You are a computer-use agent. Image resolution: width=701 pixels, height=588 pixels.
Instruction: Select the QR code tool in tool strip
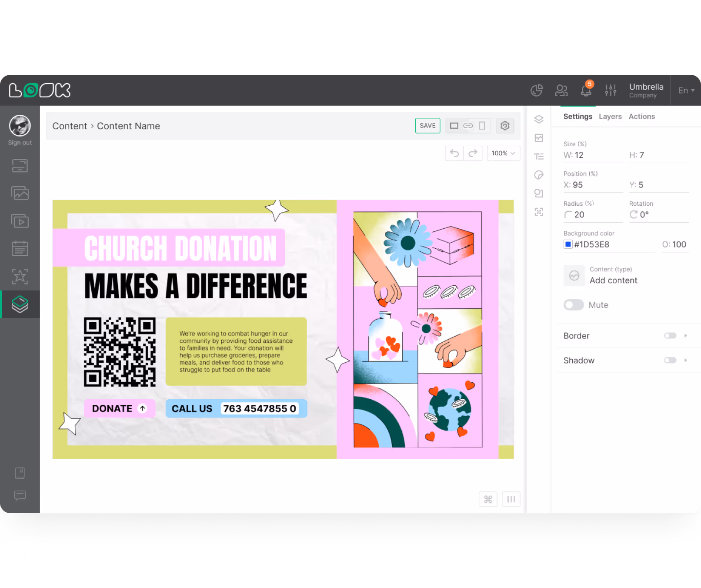click(539, 212)
